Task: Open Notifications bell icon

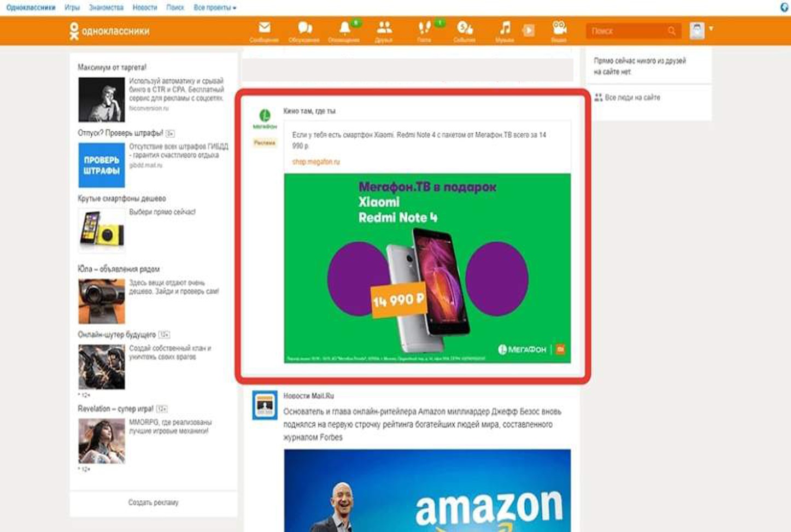Action: [344, 30]
